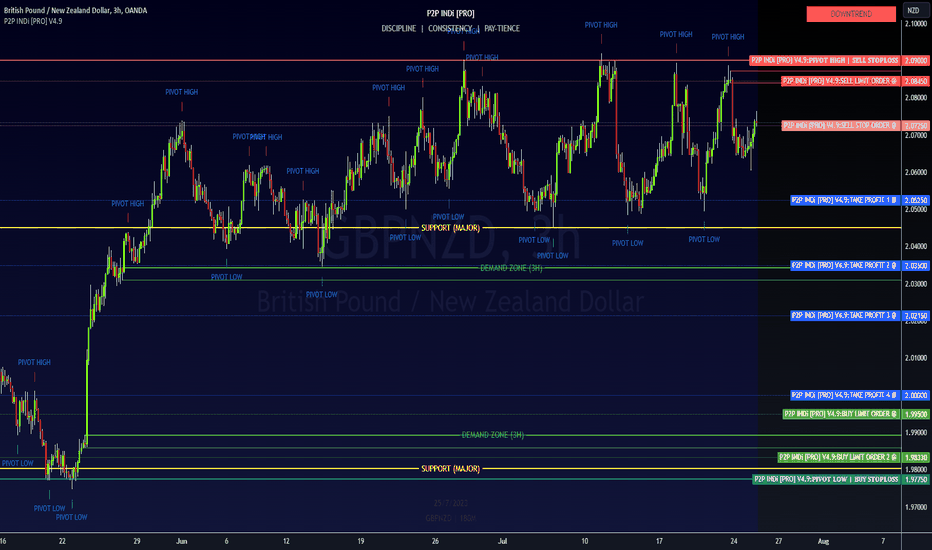Click the P2P INDi [PRO] V4.9 indicator legend
Viewport: 932px width, 550px height.
(33, 21)
